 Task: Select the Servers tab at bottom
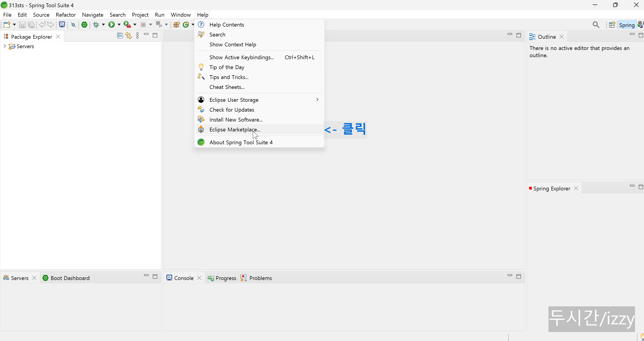(16, 278)
